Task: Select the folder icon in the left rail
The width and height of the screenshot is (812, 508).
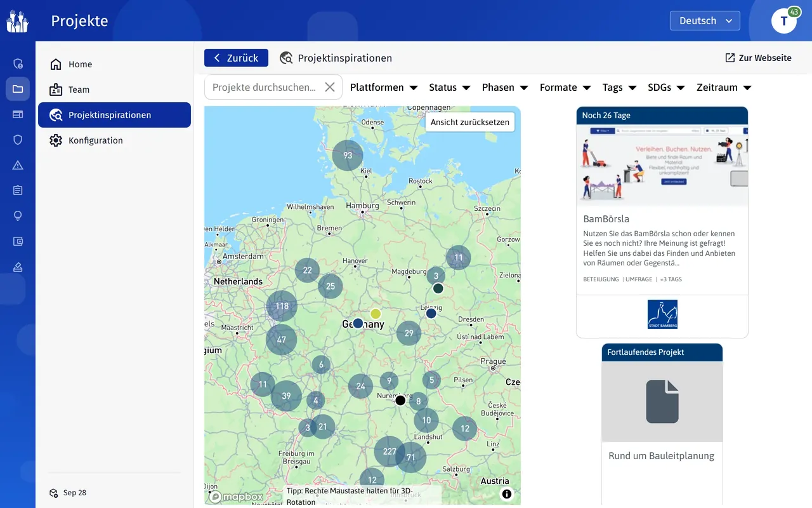Action: [x=18, y=89]
